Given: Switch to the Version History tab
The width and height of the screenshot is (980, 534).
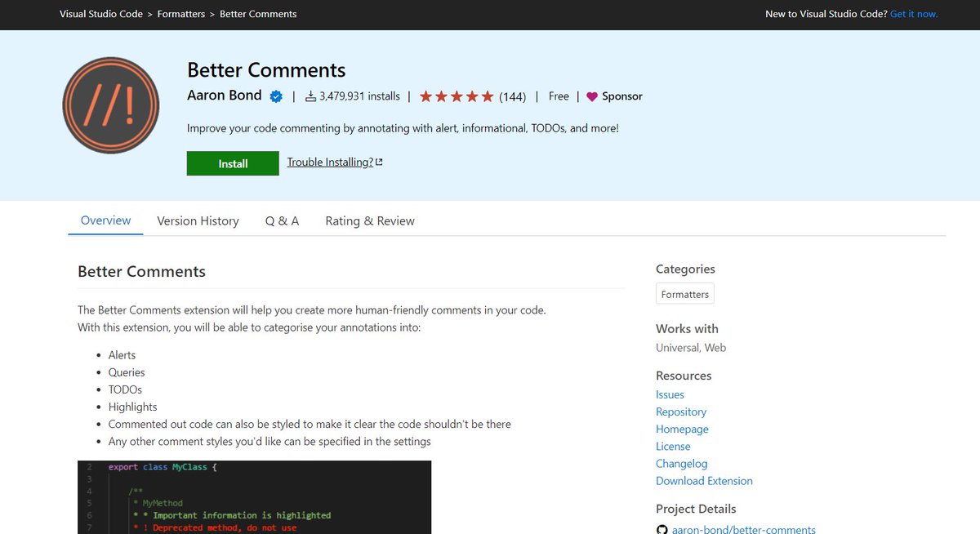Looking at the screenshot, I should 198,220.
